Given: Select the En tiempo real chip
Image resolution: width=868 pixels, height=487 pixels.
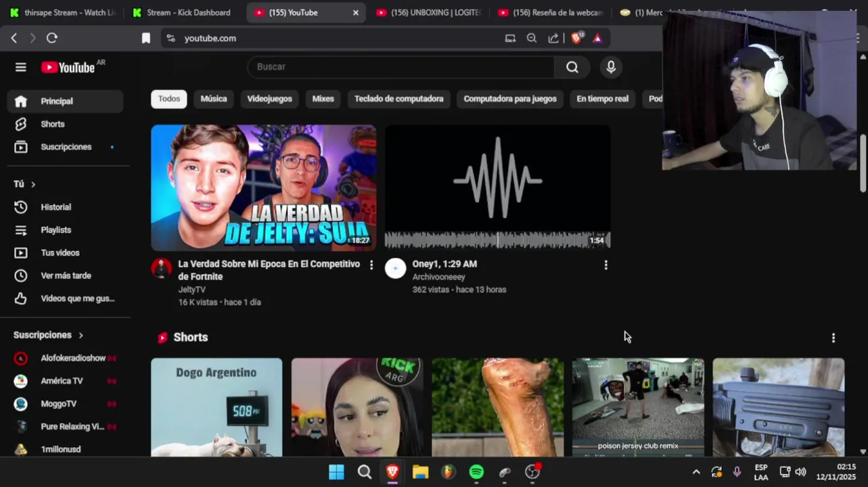Looking at the screenshot, I should tap(602, 99).
